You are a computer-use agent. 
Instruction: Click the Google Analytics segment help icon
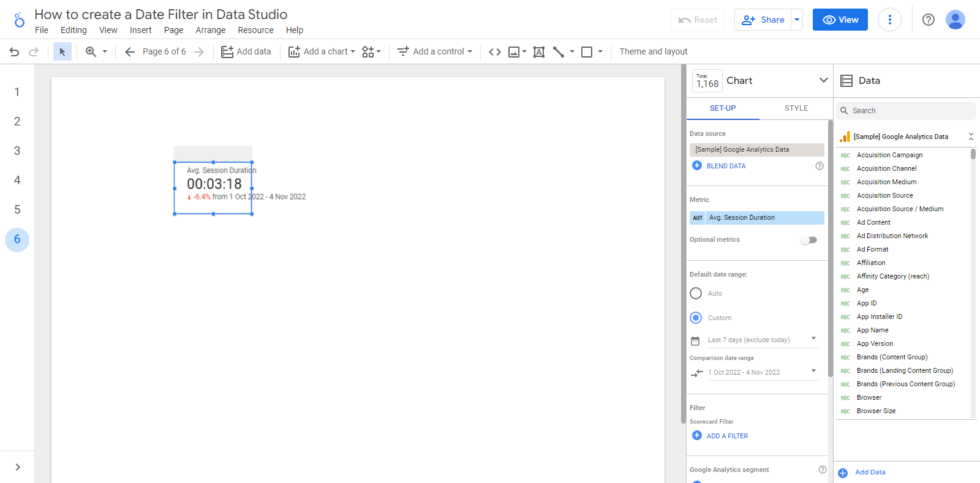point(823,470)
